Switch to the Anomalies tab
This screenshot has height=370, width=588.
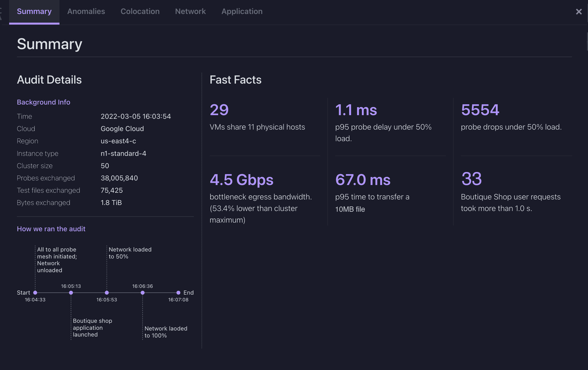pos(86,11)
